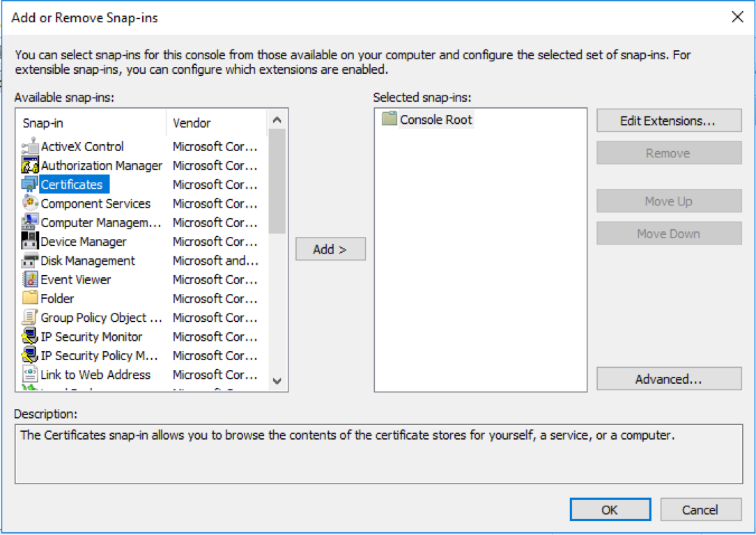This screenshot has height=535, width=756.
Task: Open the Edit Extensions dialog
Action: point(668,120)
